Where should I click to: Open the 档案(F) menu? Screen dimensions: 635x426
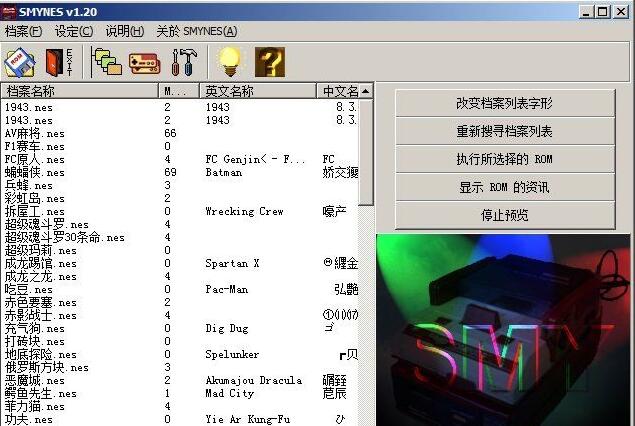(x=23, y=31)
